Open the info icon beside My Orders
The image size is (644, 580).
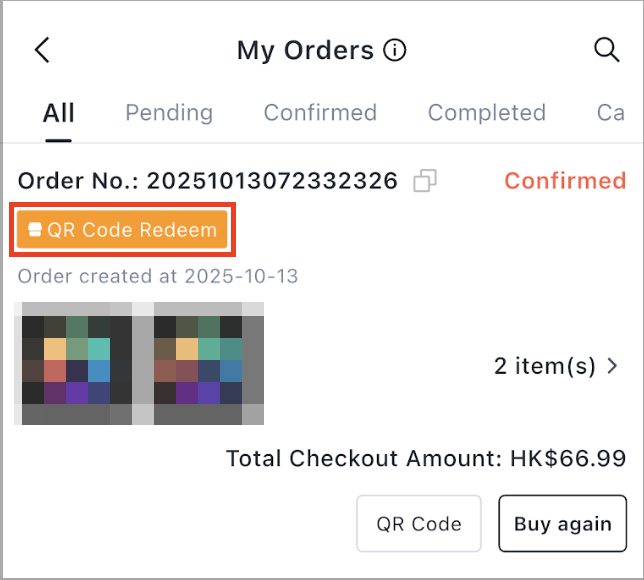(394, 51)
